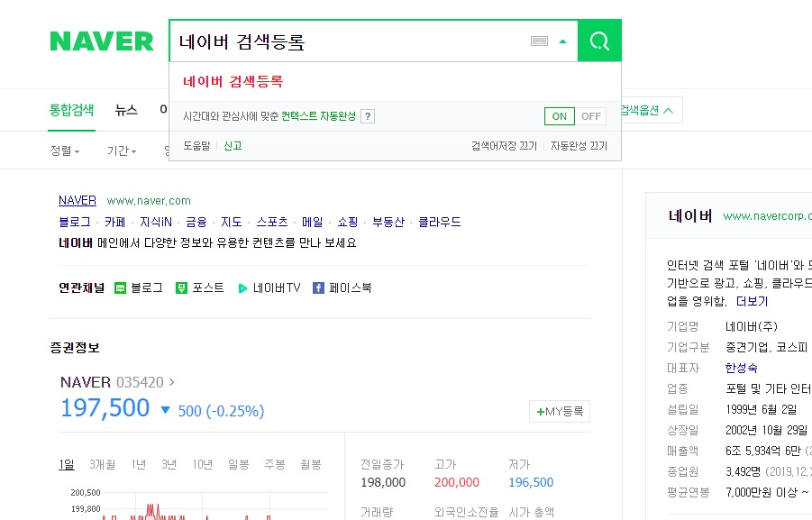
Task: Select the 1일 chart tab
Action: [67, 464]
